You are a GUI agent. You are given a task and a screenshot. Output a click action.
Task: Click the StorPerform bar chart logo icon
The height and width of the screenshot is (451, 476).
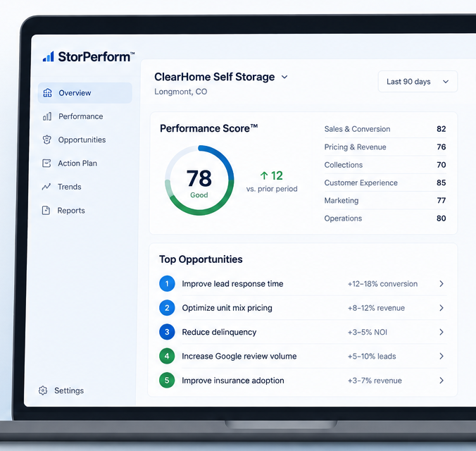(49, 56)
